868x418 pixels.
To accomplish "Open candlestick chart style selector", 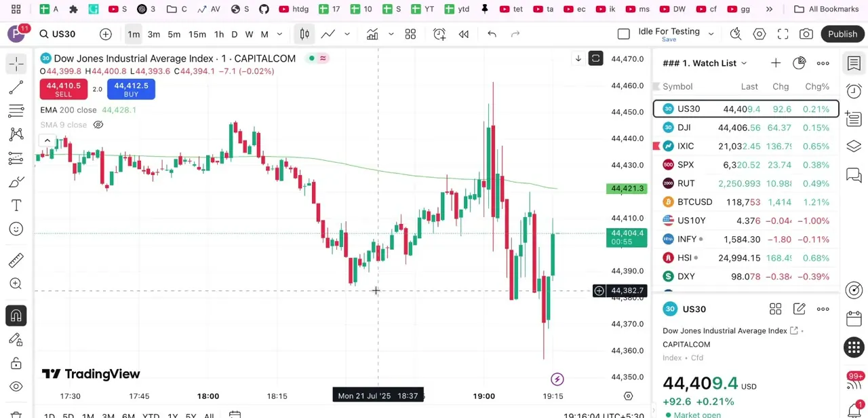I will tap(305, 34).
